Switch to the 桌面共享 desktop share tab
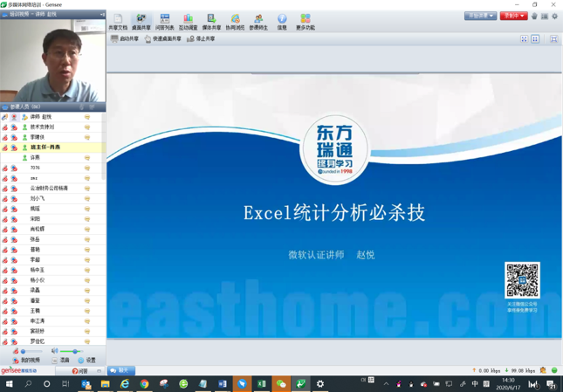 [141, 22]
